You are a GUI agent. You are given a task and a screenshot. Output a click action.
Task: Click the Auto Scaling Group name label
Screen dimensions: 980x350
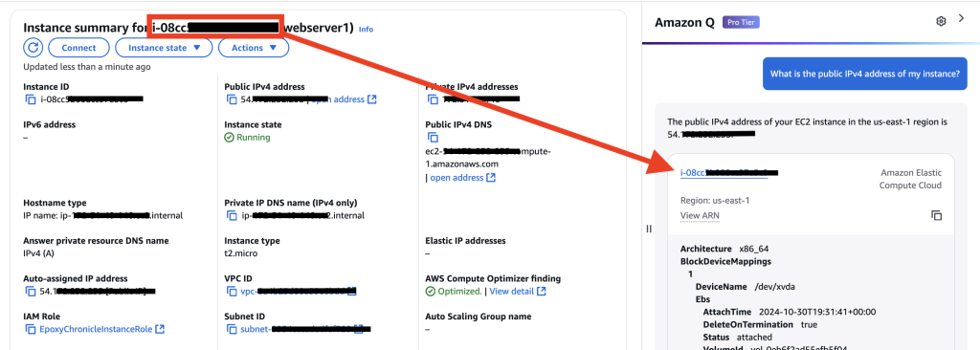pos(479,317)
